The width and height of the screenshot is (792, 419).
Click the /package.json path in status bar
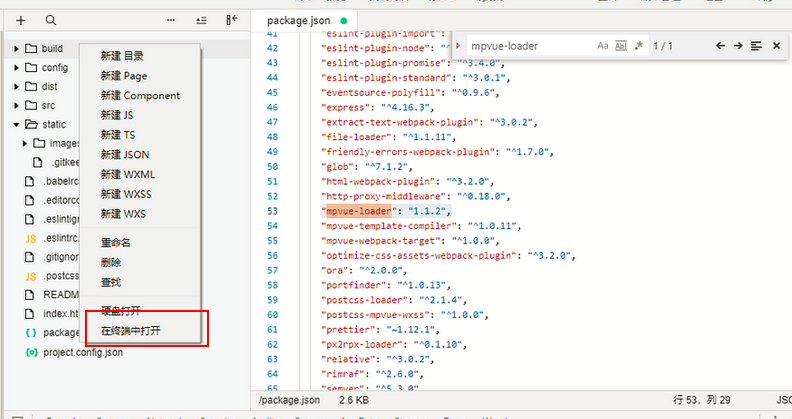tap(289, 400)
